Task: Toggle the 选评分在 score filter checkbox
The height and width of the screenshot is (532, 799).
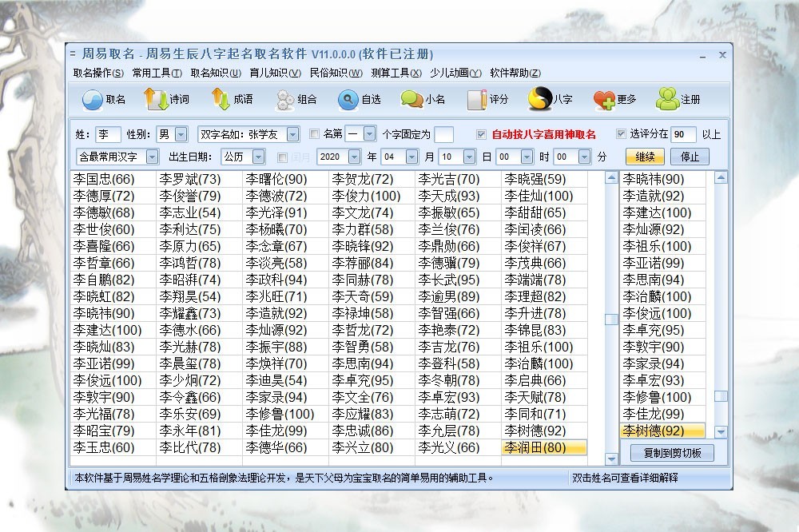Action: (621, 134)
